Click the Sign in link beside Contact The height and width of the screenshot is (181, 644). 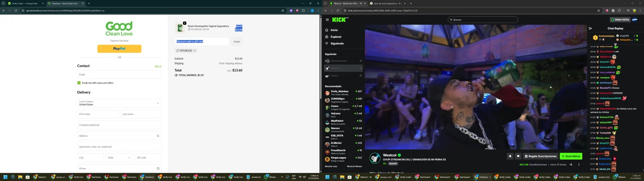click(x=158, y=66)
